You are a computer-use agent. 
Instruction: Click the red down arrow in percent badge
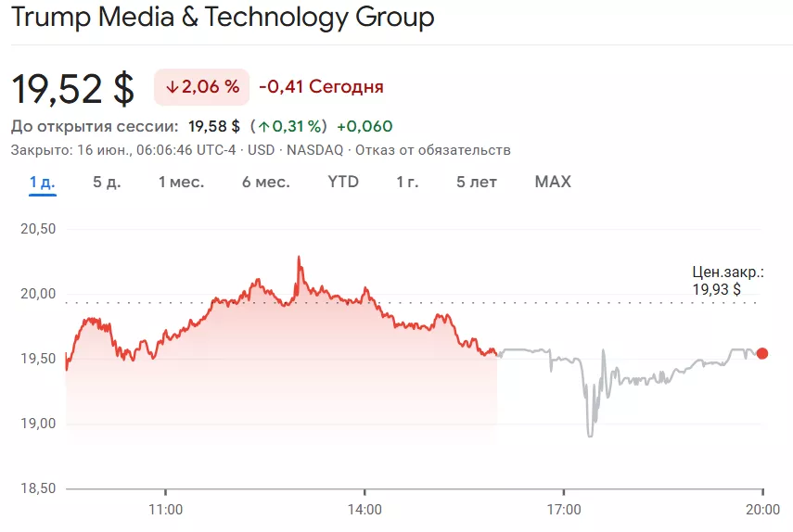172,87
